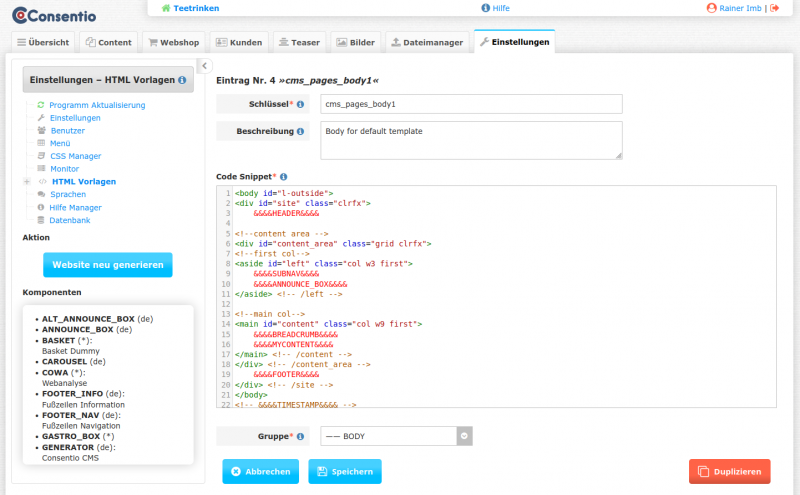Click the info icon beside Gruppe label
Image resolution: width=800 pixels, height=495 pixels.
[x=300, y=437]
